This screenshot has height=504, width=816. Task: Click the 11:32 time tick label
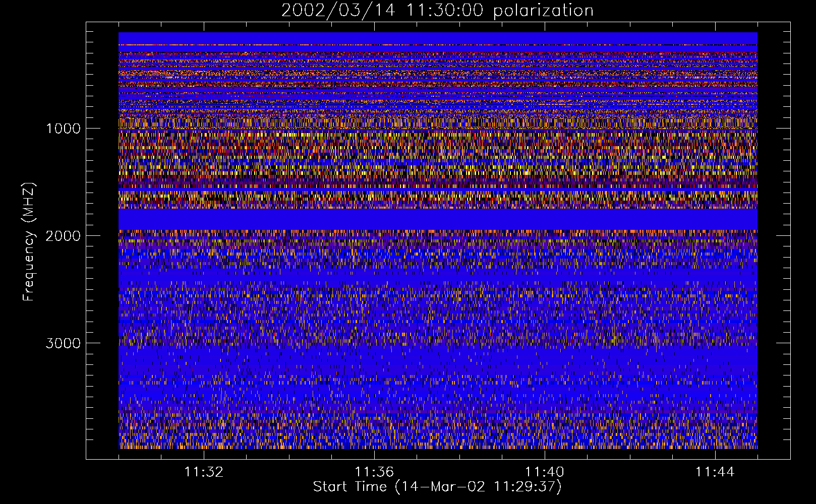click(204, 472)
